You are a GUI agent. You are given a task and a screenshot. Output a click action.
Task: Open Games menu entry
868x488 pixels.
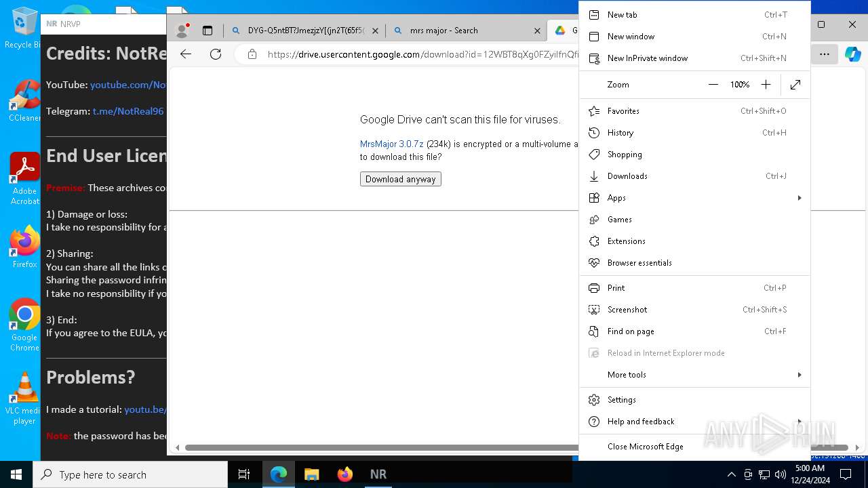695,220
